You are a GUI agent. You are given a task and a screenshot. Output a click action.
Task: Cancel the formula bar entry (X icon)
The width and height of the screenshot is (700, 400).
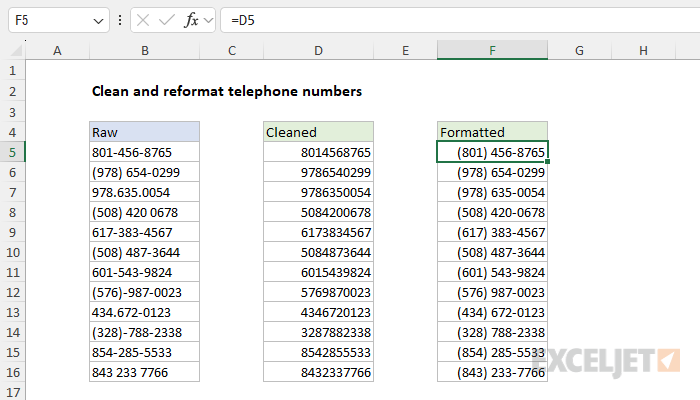point(143,20)
